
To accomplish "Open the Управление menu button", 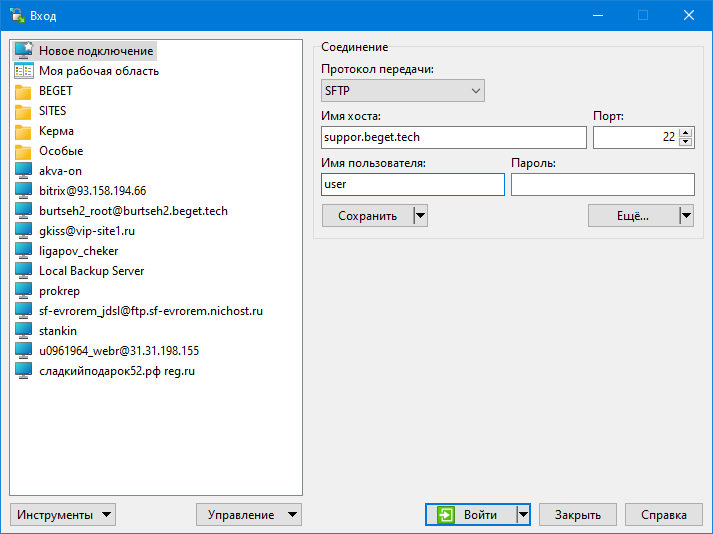I will [249, 515].
